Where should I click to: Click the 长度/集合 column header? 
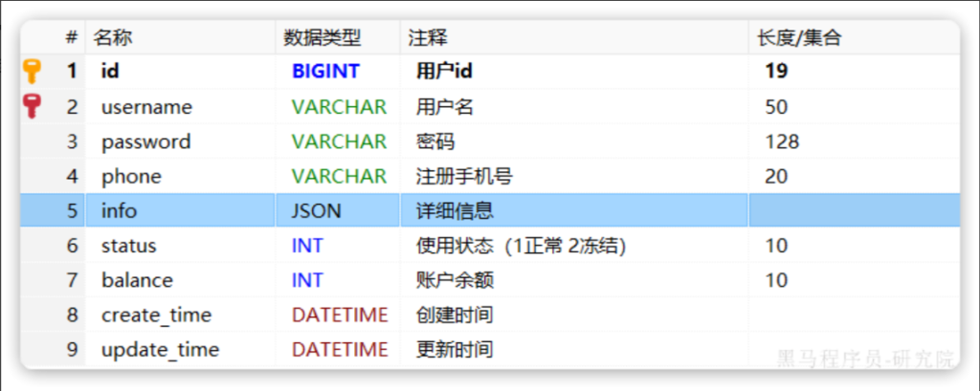[x=799, y=37]
